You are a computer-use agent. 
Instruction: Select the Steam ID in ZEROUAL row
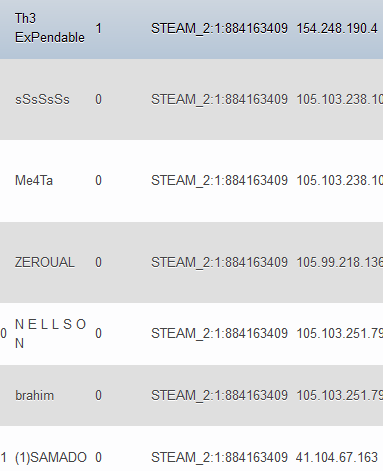click(x=219, y=263)
